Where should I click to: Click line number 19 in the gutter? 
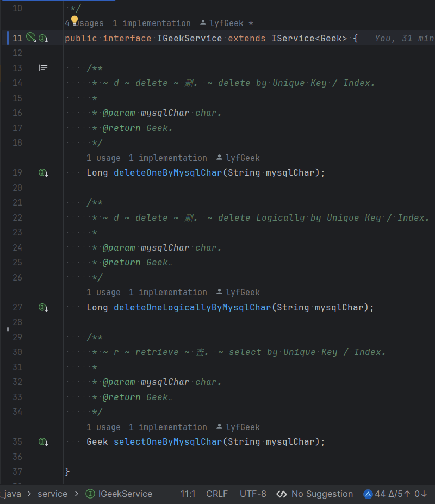coord(17,172)
